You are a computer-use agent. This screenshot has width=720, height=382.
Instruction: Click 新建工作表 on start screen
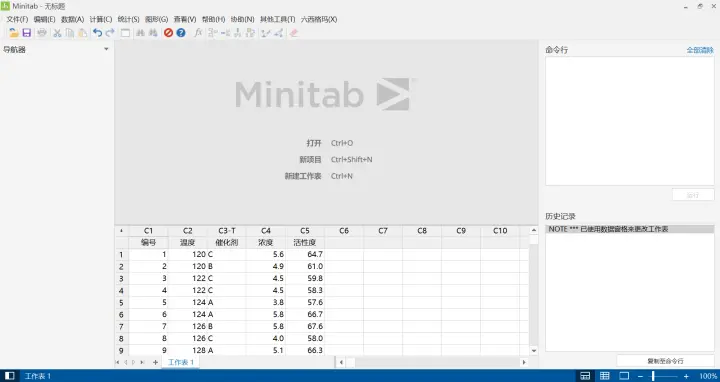tap(303, 176)
